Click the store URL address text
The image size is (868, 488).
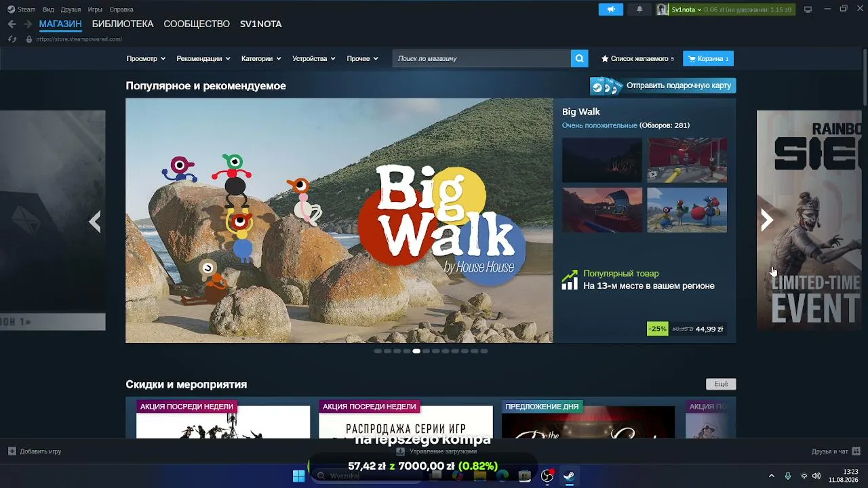79,39
